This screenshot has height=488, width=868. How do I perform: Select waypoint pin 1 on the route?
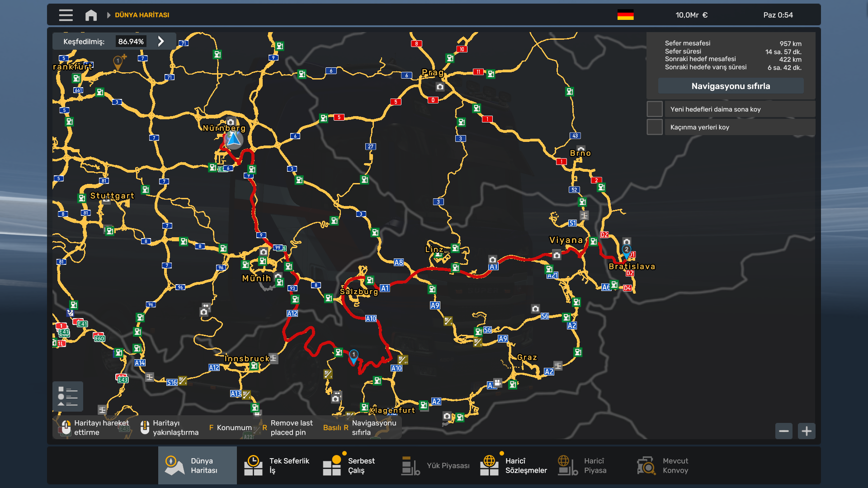354,357
